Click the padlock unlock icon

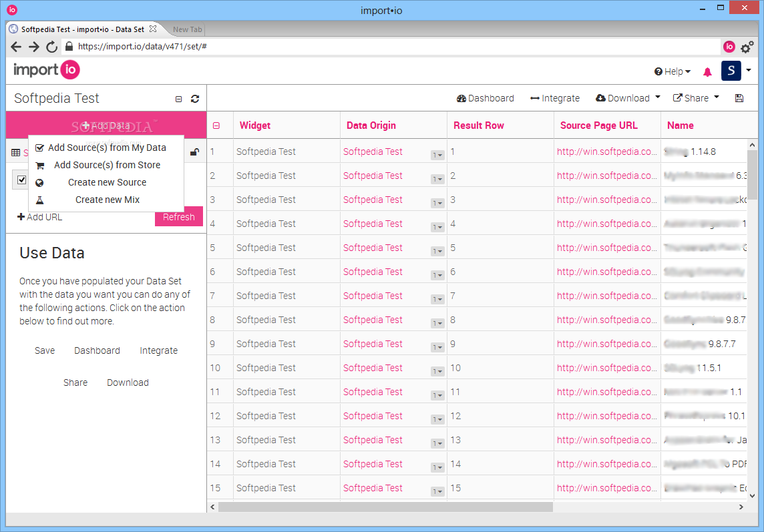(194, 152)
